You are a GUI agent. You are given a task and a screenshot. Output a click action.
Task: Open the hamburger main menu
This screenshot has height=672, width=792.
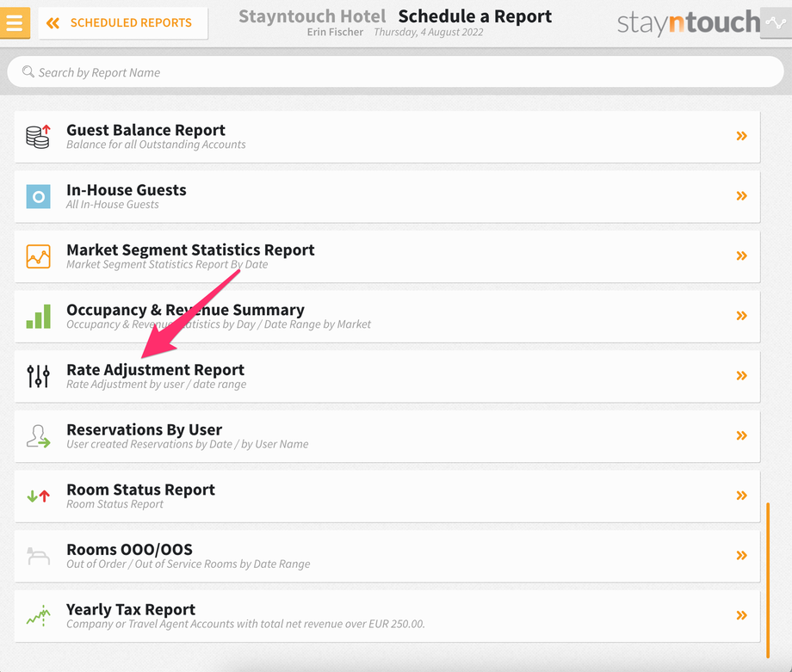click(15, 22)
